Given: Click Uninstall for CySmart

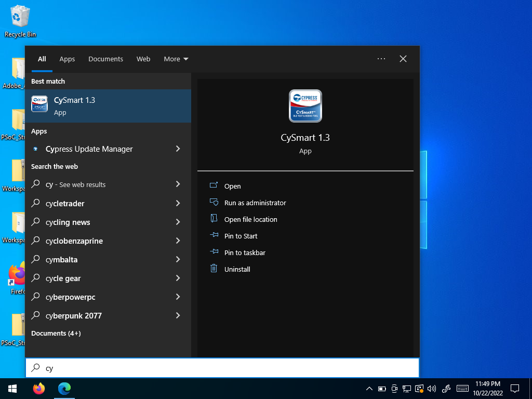Looking at the screenshot, I should pos(237,270).
